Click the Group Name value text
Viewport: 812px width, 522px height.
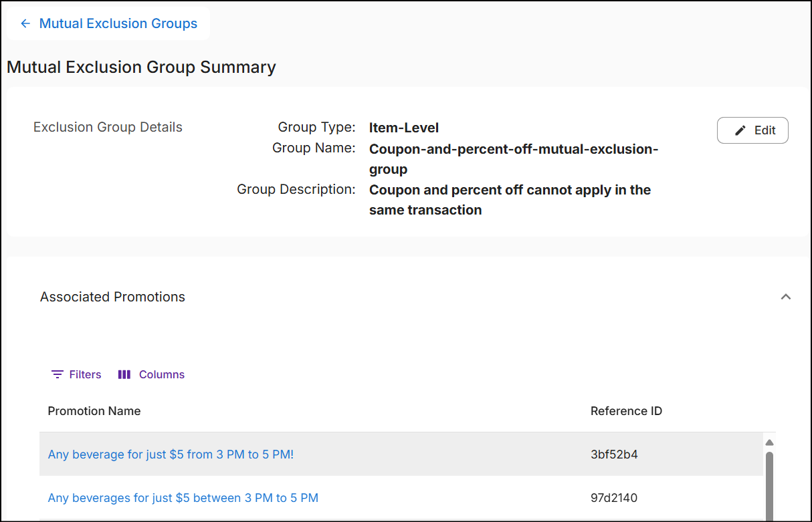(x=513, y=159)
